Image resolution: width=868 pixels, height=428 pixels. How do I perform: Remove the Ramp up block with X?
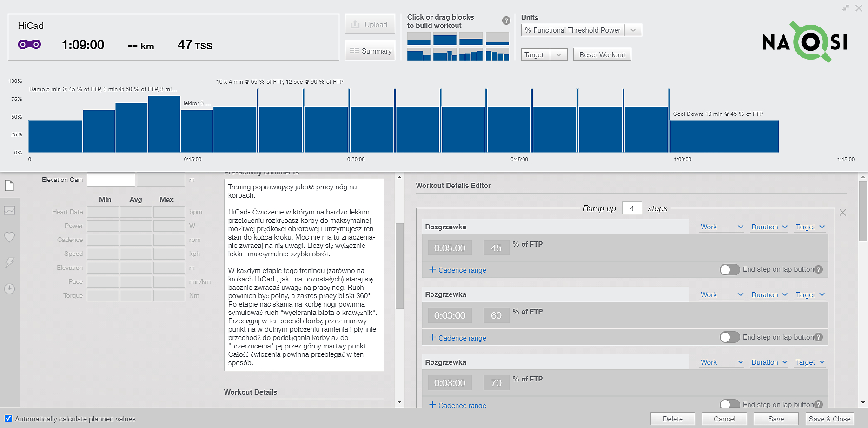pyautogui.click(x=842, y=213)
